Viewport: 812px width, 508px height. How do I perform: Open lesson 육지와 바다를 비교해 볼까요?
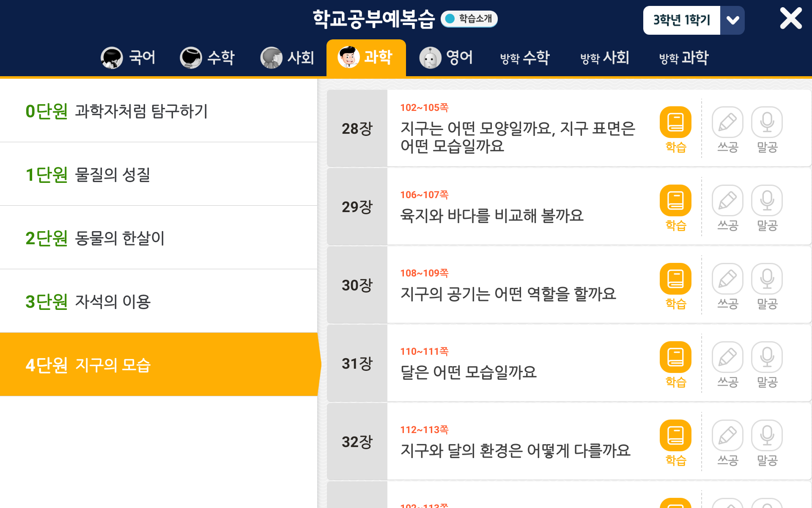point(492,216)
